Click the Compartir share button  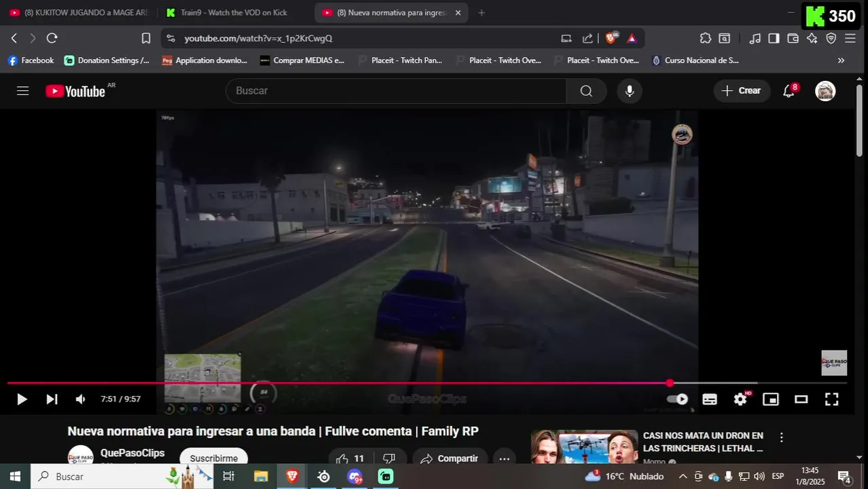tap(450, 458)
